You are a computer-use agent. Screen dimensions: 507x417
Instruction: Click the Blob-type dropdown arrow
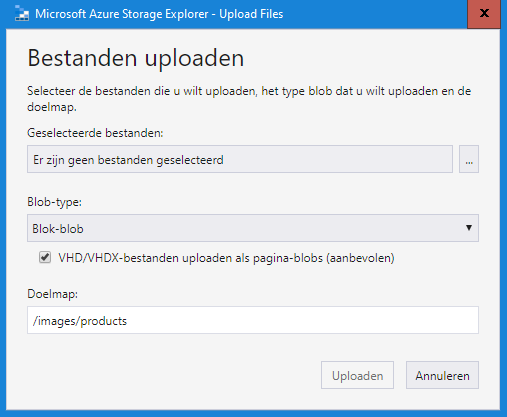pyautogui.click(x=469, y=228)
